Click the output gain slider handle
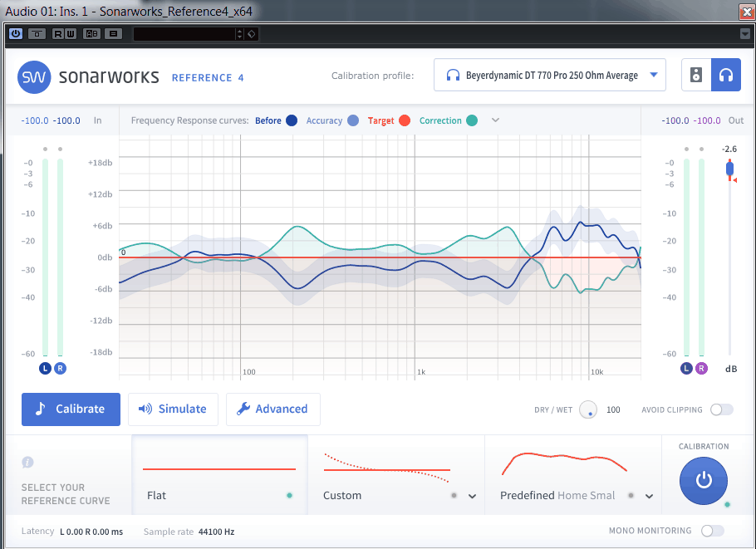The width and height of the screenshot is (756, 549). pyautogui.click(x=729, y=169)
